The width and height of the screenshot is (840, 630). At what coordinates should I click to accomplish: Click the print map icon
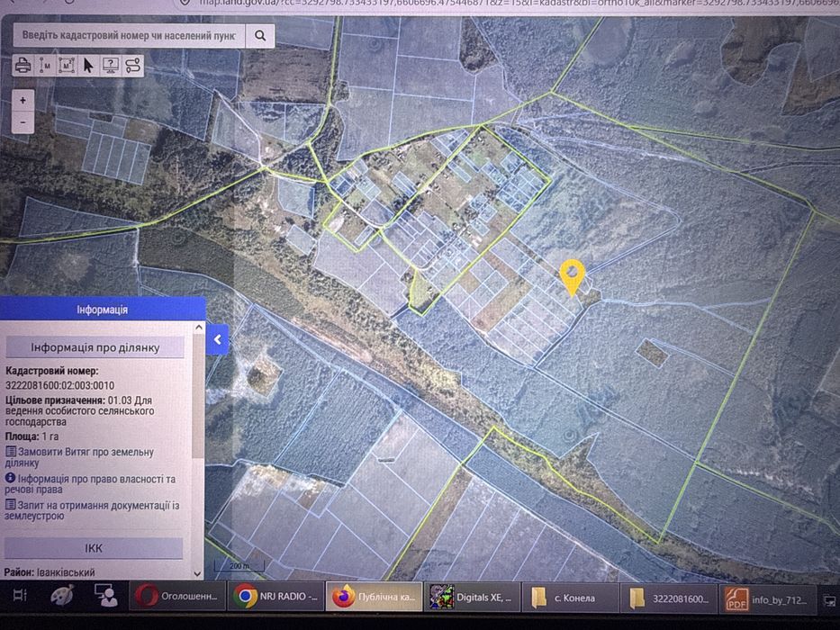(23, 66)
